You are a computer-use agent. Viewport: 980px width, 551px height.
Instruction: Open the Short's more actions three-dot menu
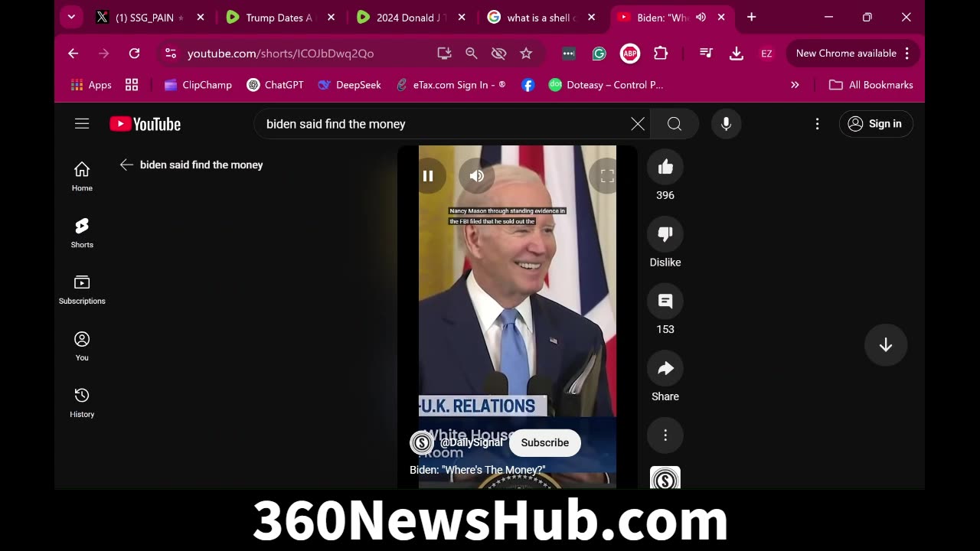[665, 435]
